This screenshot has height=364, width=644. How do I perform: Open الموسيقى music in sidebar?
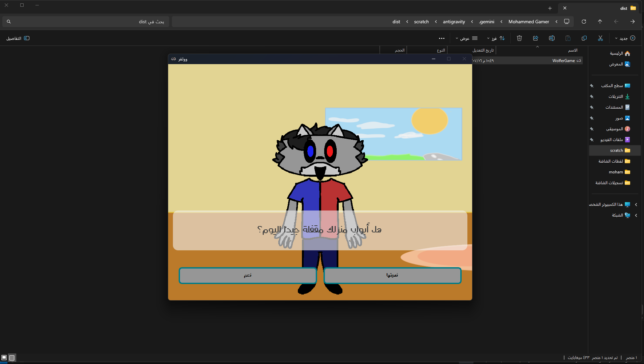point(618,129)
